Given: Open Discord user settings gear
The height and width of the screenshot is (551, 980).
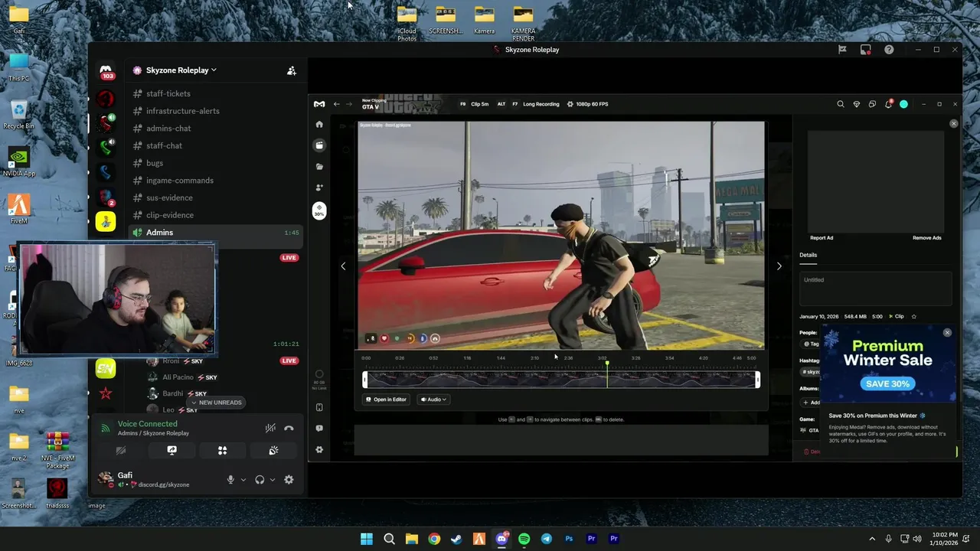Looking at the screenshot, I should pos(289,480).
